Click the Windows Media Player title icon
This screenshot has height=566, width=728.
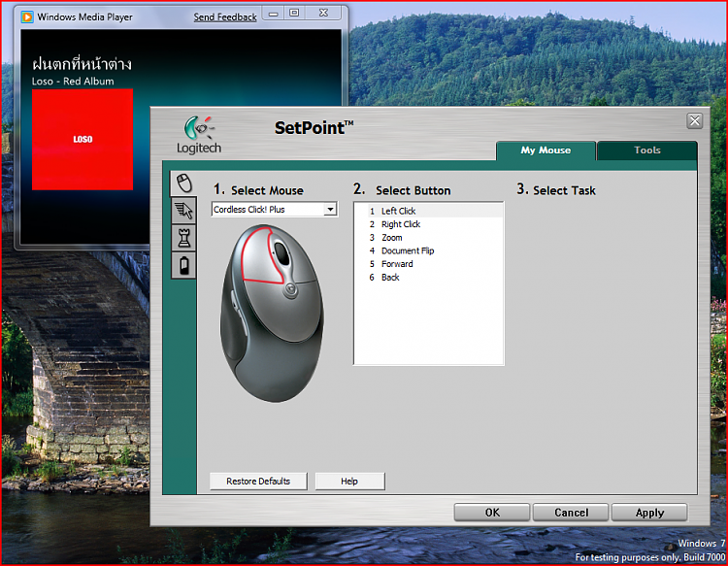click(x=27, y=17)
